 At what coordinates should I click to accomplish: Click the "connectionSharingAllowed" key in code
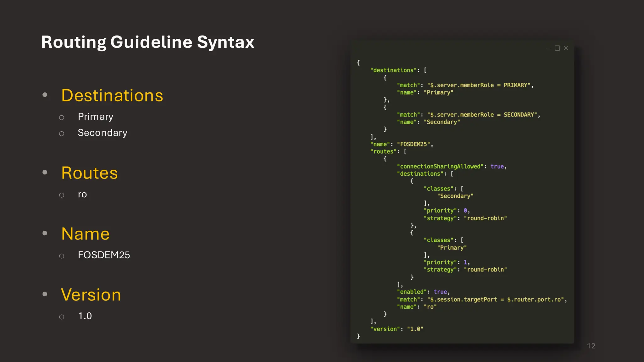(x=440, y=167)
